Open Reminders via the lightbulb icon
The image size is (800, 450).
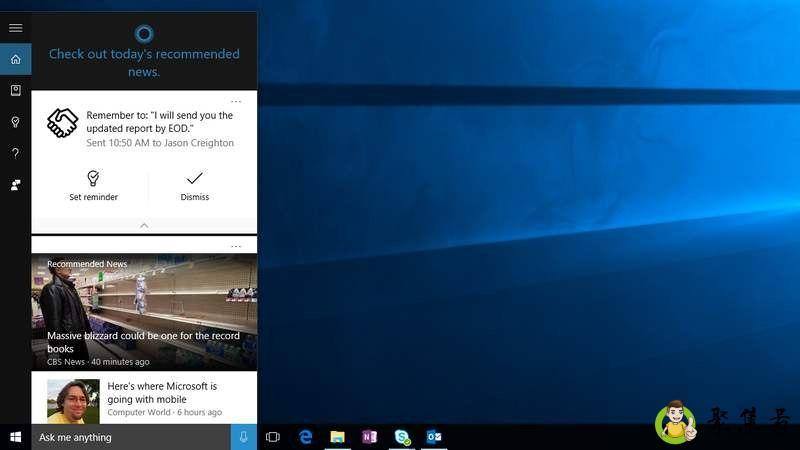15,121
